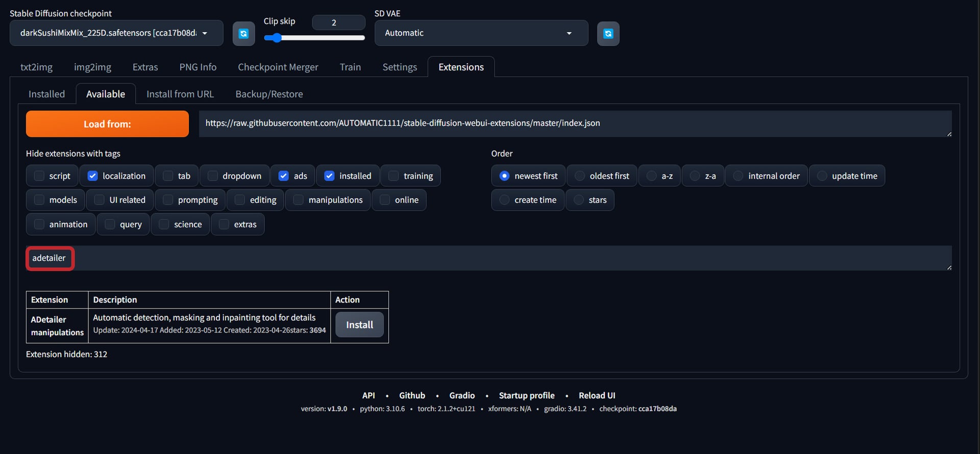Click the Clip skip number field

(338, 22)
